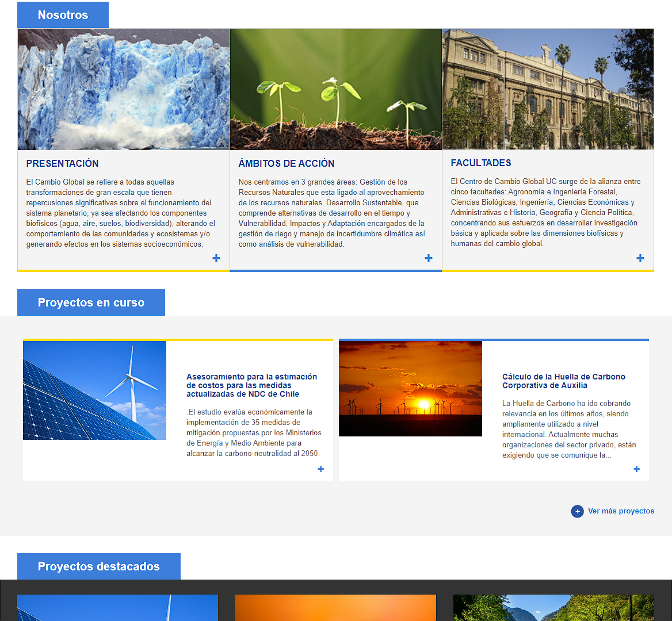Open the solar panel and wind turbine thumbnail

tap(95, 390)
